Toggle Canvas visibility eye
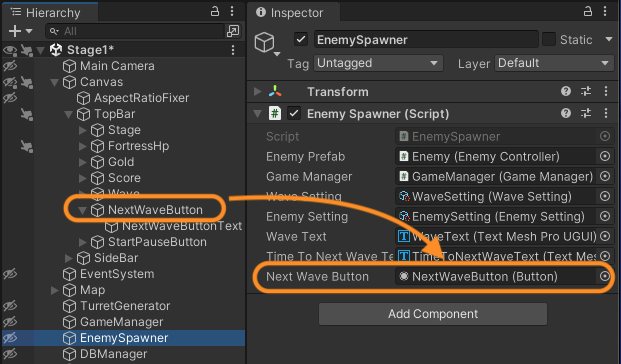Viewport: 621px width, 364px height. (x=10, y=82)
